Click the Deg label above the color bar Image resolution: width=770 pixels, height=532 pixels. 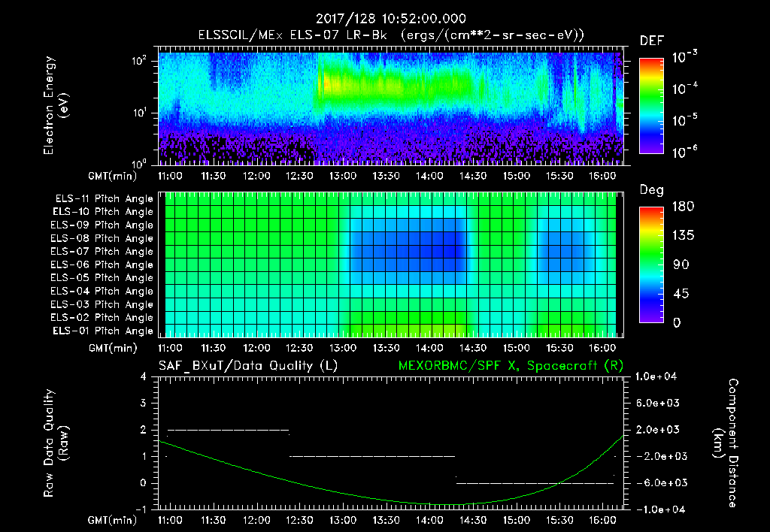tap(651, 190)
